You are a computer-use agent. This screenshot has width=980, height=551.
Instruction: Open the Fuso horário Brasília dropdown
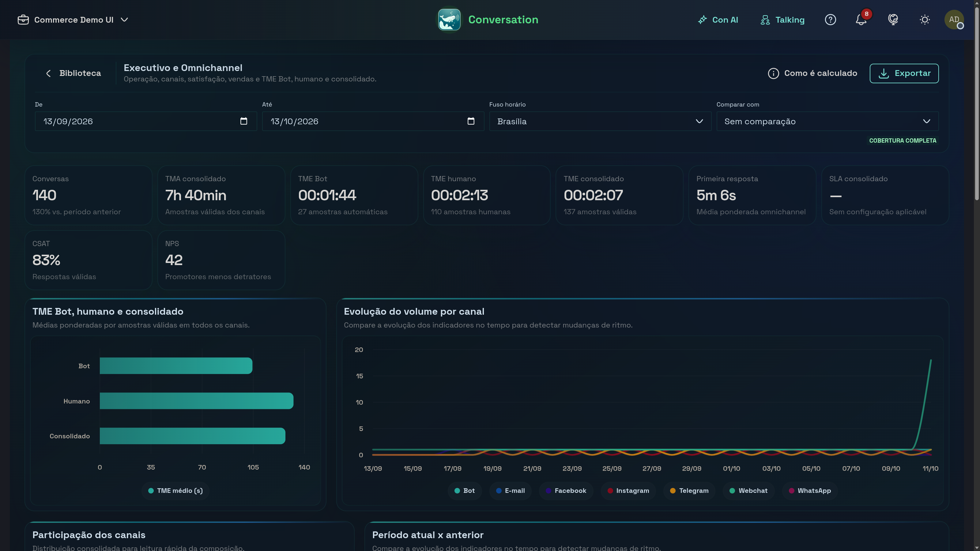pyautogui.click(x=600, y=121)
